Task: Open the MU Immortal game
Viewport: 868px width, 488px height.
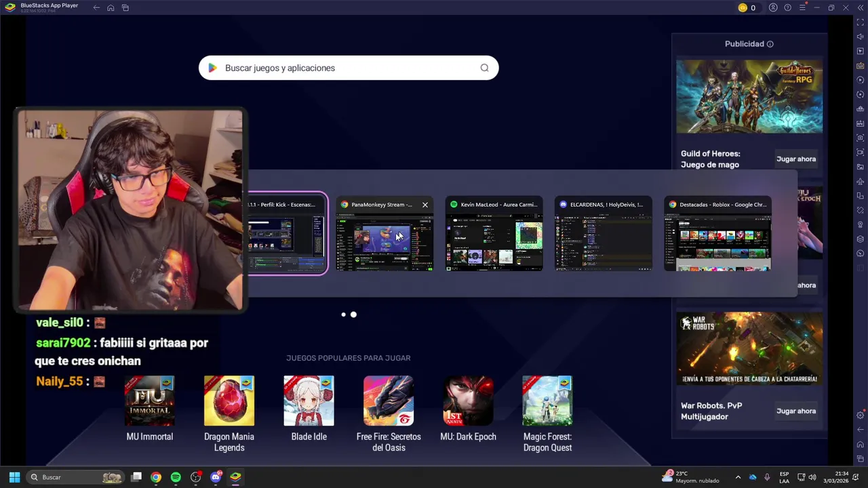Action: click(150, 409)
